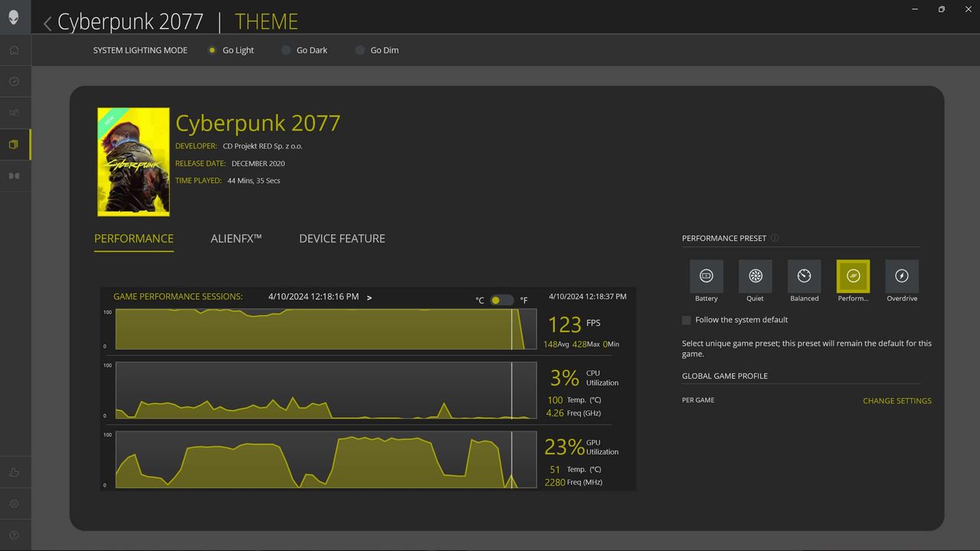Viewport: 980px width, 551px height.
Task: Go back with the arrow beside Cyberpunk 2077
Action: coord(47,23)
